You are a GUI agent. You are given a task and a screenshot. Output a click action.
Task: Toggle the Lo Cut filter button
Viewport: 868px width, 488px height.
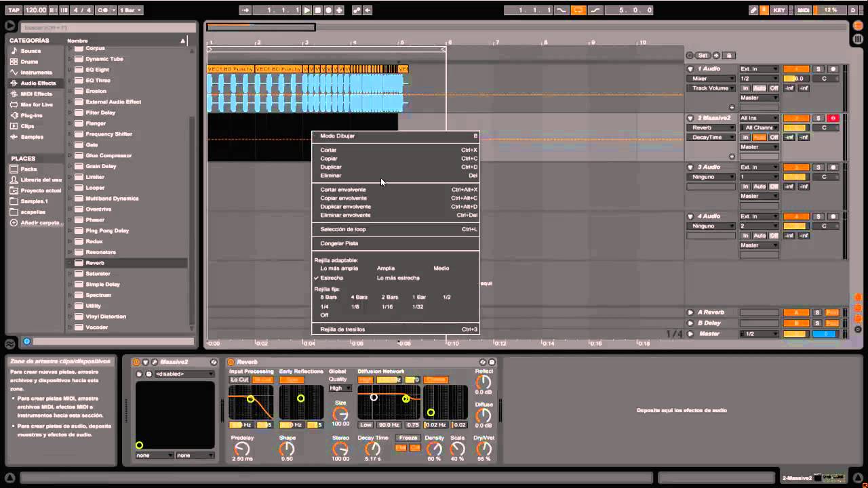pos(240,380)
